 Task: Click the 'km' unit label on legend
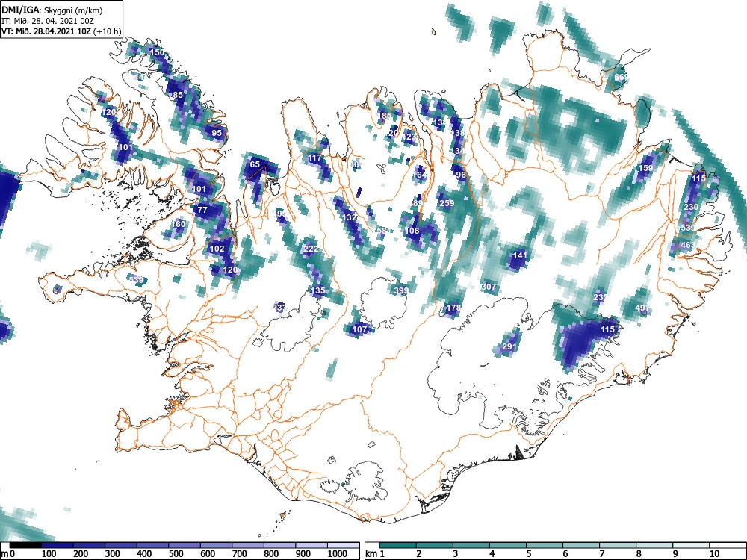(371, 554)
